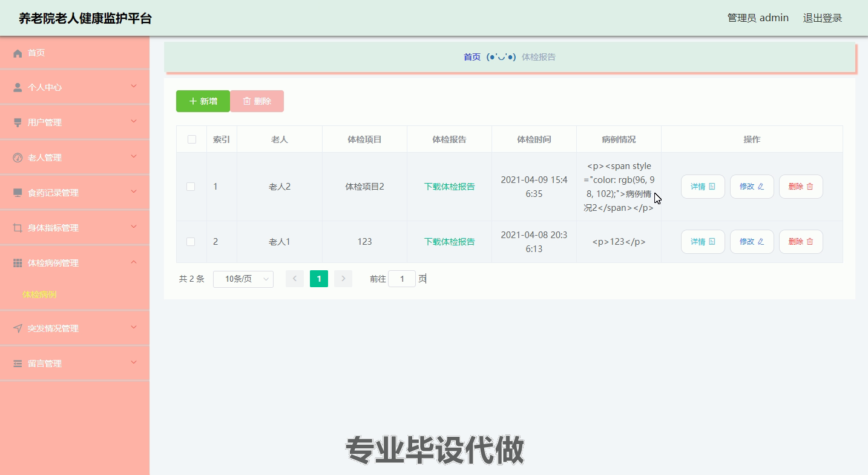Viewport: 868px width, 475px height.
Task: Click the gauge icon for 老人管理
Action: 18,158
